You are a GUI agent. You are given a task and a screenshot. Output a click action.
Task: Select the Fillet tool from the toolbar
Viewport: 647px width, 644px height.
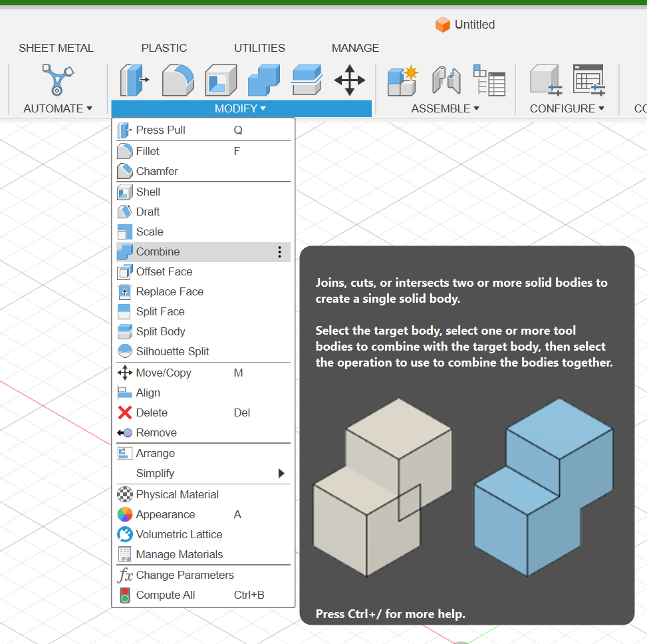[176, 80]
